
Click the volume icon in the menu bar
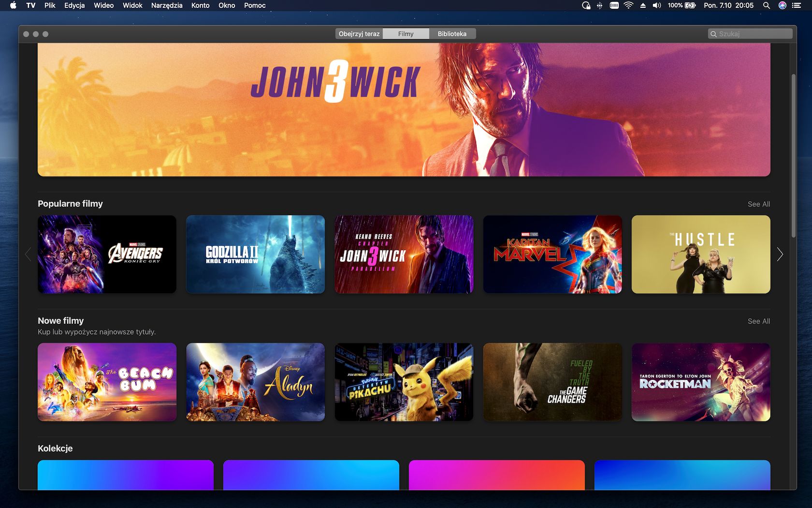click(x=656, y=5)
